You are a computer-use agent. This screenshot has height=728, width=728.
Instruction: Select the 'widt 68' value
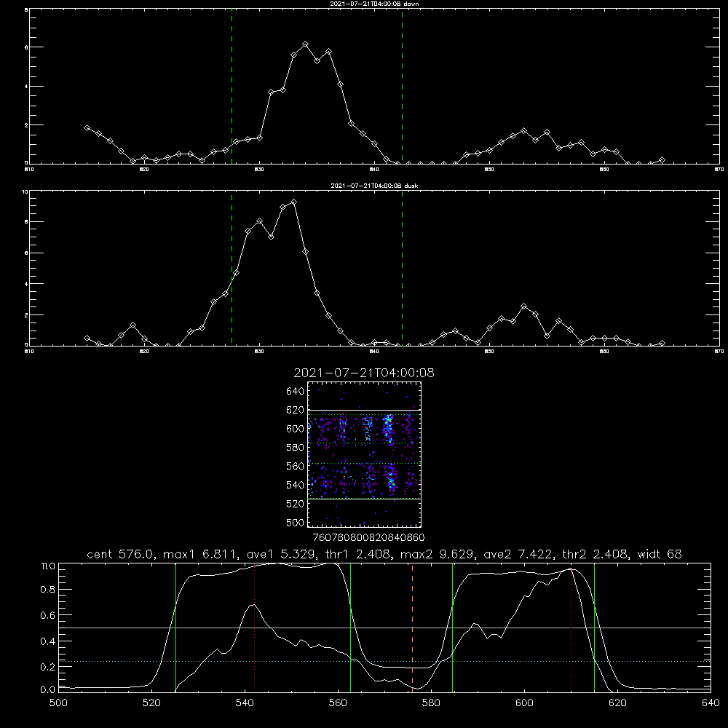coord(660,554)
